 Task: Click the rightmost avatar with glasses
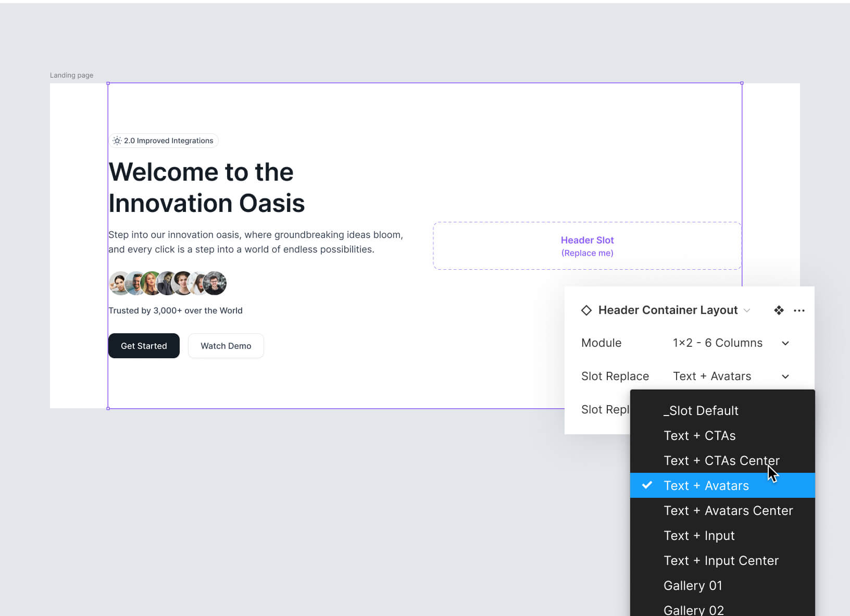pos(215,283)
